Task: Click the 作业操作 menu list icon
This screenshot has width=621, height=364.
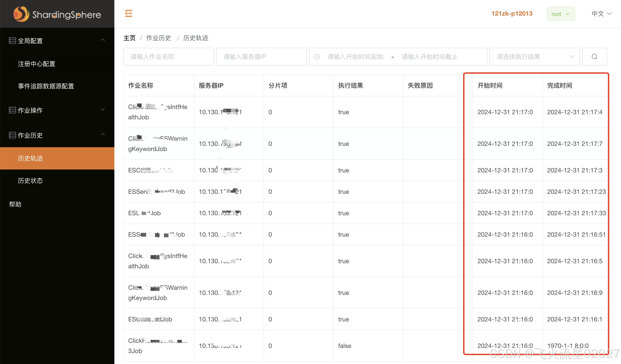Action: click(x=12, y=110)
